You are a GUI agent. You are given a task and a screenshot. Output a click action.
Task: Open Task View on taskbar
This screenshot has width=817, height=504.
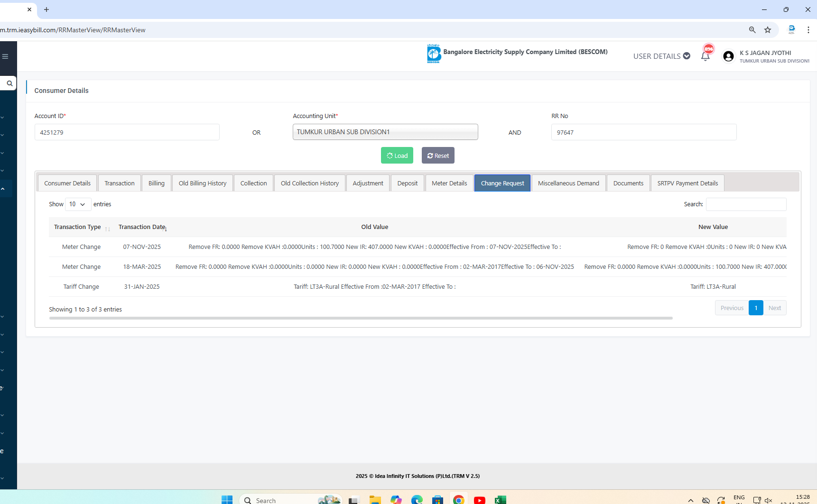353,500
